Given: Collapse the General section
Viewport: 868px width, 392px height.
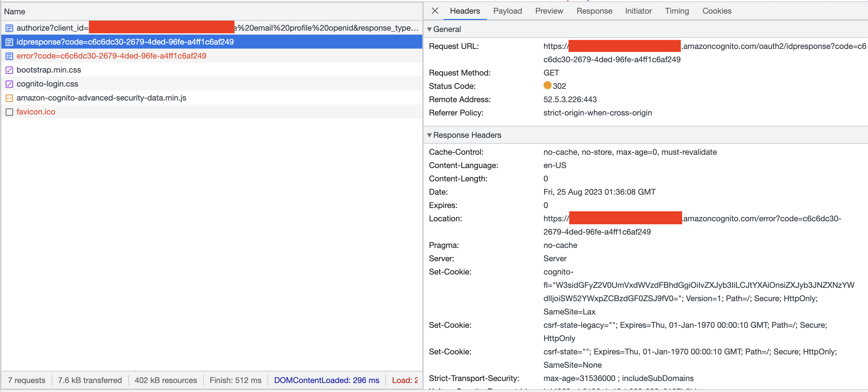Looking at the screenshot, I should pyautogui.click(x=430, y=29).
